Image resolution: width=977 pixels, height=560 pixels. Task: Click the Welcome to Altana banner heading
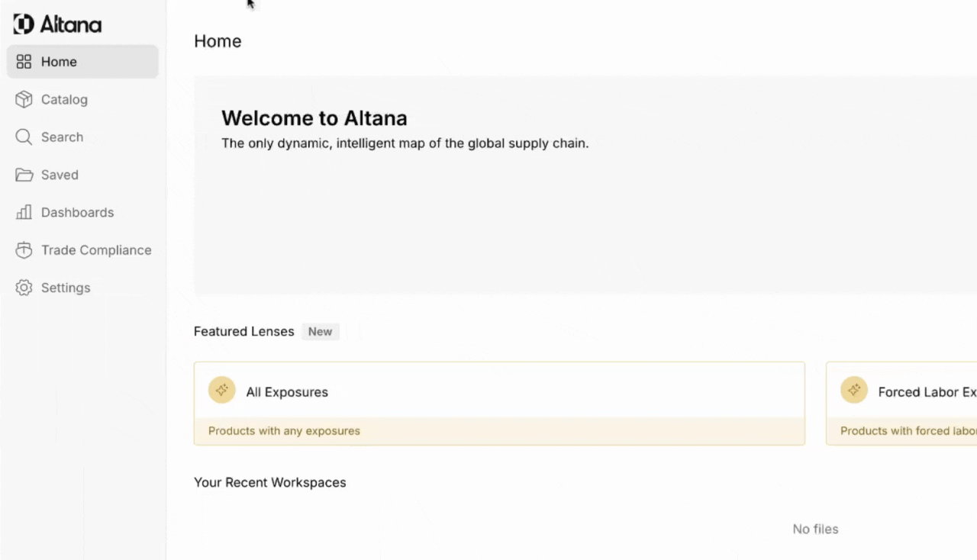tap(314, 118)
